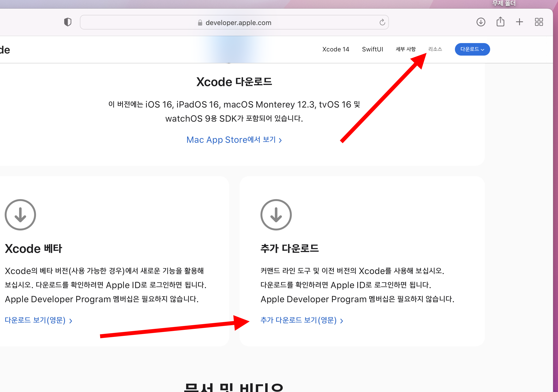Screen dimensions: 558x392
Task: Click the lock icon in address bar
Action: pyautogui.click(x=200, y=23)
